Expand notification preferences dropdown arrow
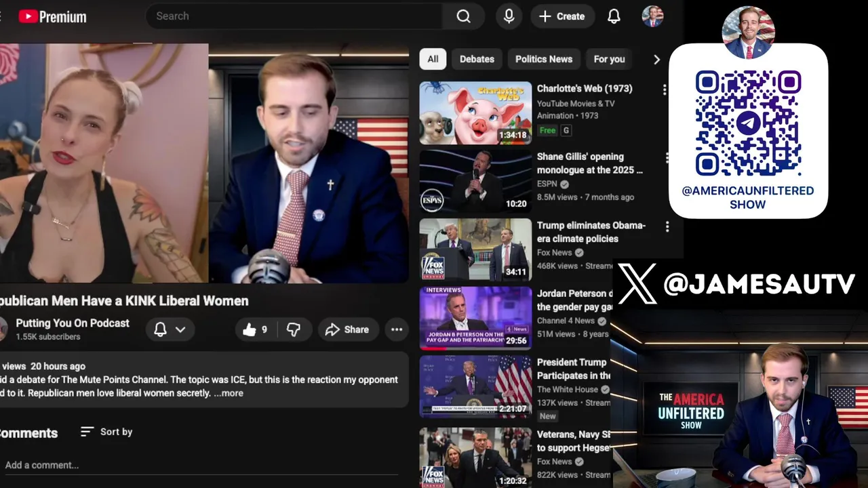The image size is (868, 488). [180, 329]
